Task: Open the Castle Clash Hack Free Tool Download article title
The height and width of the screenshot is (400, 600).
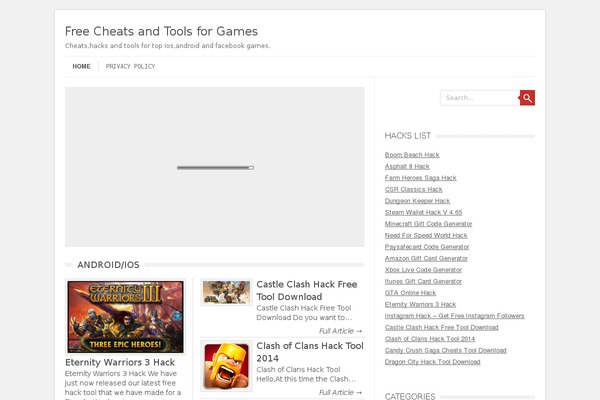Action: point(307,291)
